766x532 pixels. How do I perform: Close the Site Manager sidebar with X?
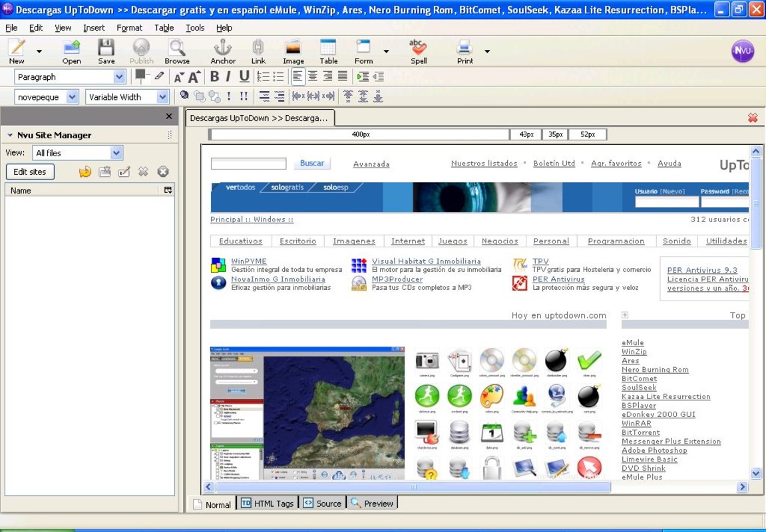pos(169,116)
